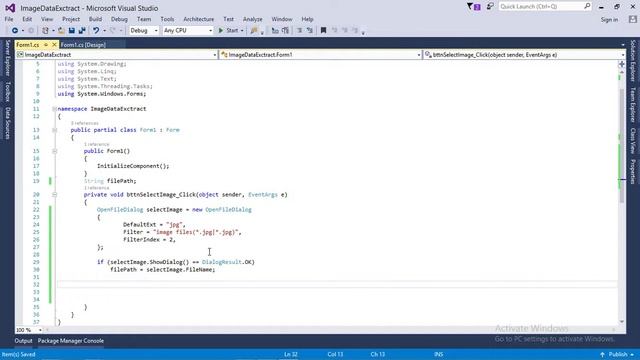Viewport: 640px width, 360px height.
Task: Click the Undo arrow icon
Action: [96, 31]
